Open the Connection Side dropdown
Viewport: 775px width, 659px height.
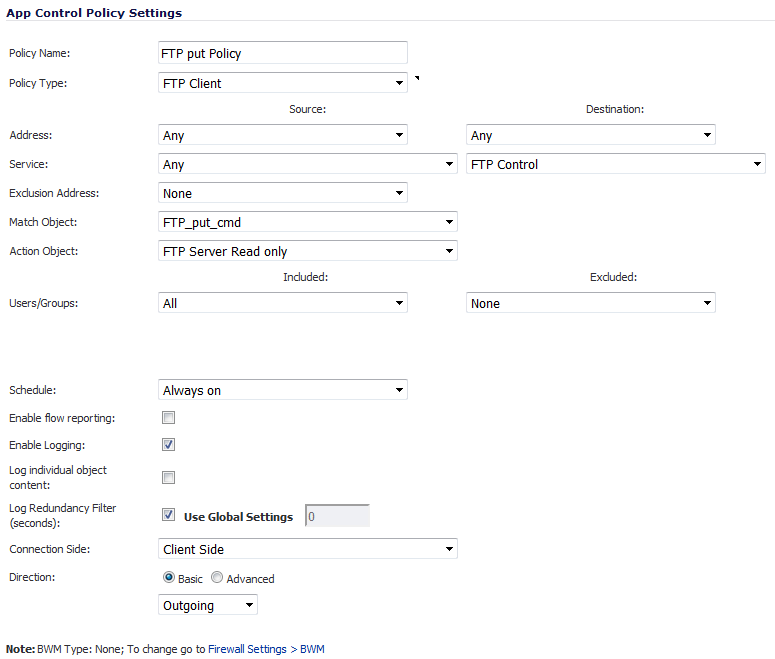pos(307,549)
